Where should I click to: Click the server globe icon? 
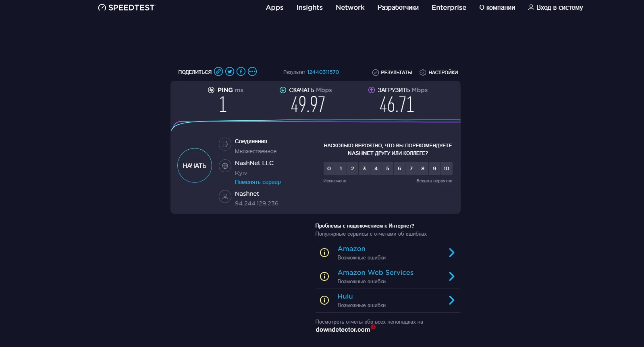pos(225,166)
